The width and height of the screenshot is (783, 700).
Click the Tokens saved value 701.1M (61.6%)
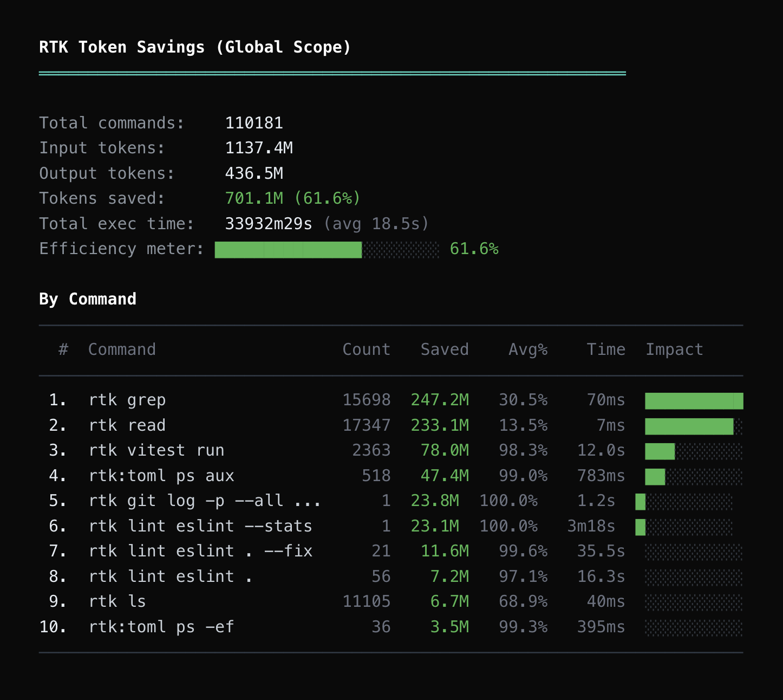coord(293,198)
